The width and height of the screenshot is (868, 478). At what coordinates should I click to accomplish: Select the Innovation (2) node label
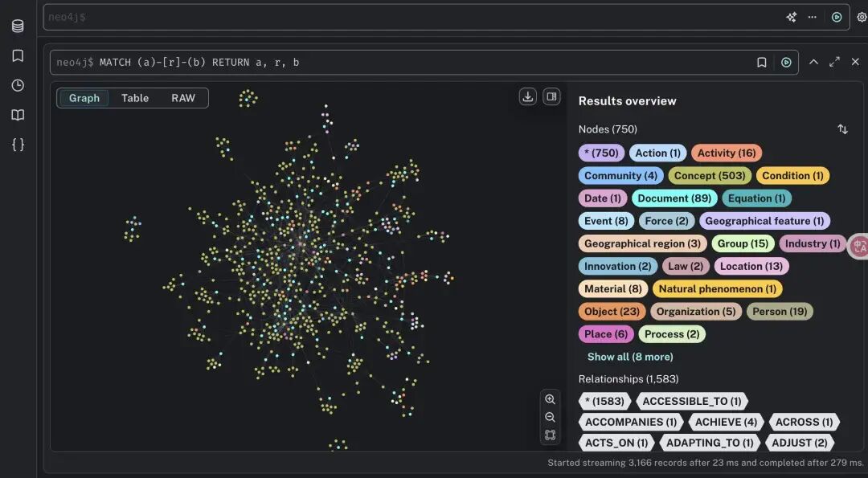point(618,267)
